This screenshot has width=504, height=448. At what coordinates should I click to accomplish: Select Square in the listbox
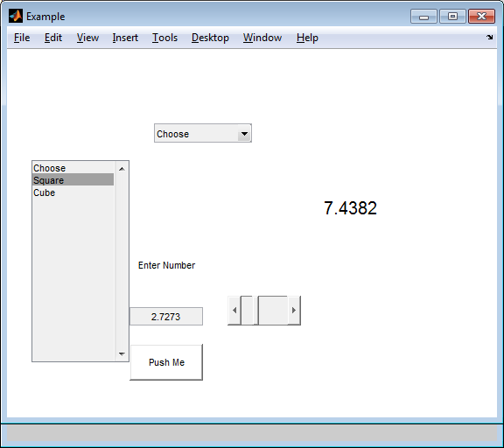coord(73,180)
